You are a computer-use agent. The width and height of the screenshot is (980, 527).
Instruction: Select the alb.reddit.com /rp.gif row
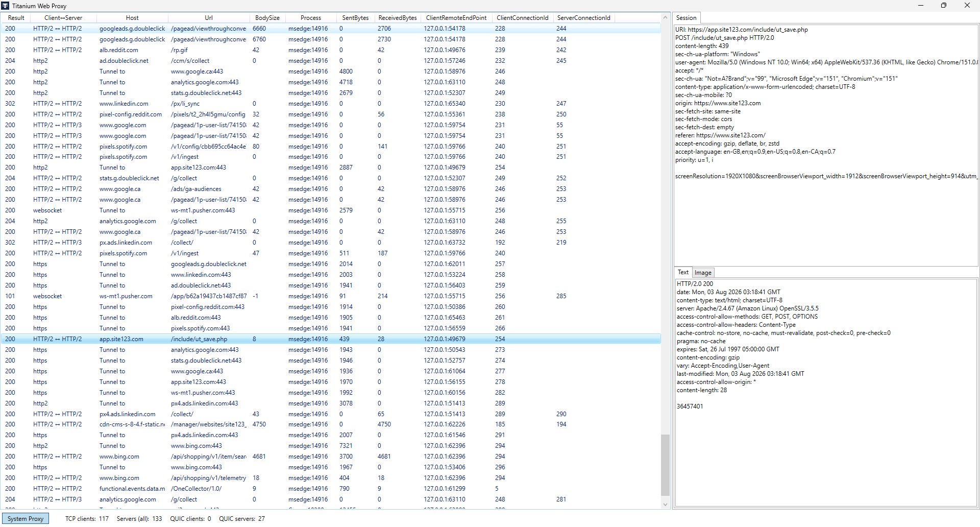click(331, 50)
